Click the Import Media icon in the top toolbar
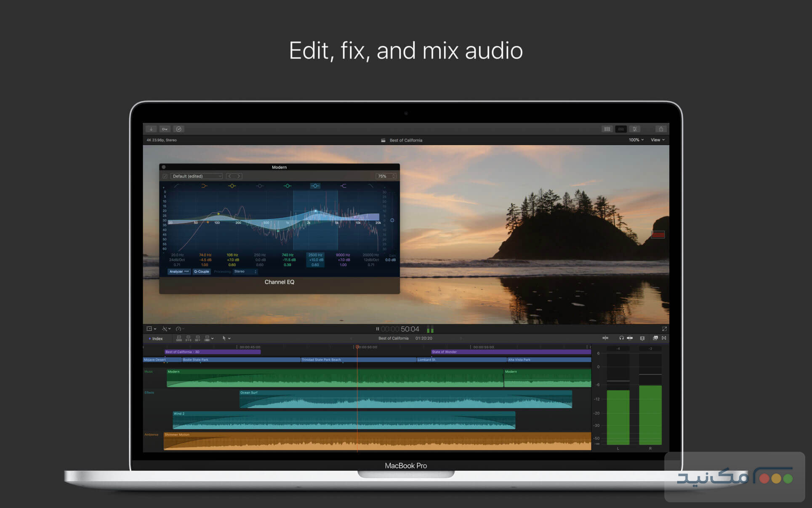This screenshot has width=812, height=508. point(151,129)
